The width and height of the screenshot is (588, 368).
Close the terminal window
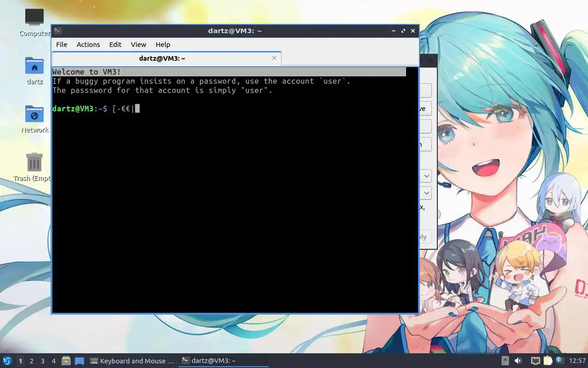pyautogui.click(x=413, y=31)
